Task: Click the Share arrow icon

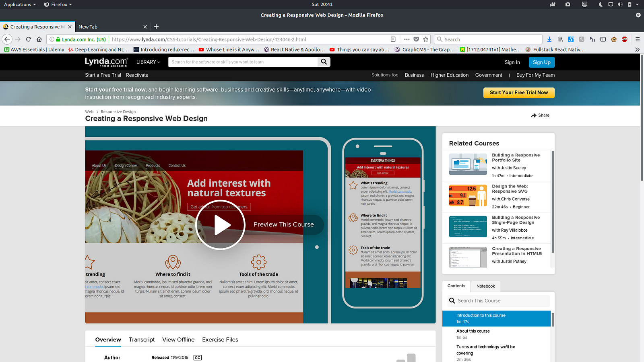Action: tap(534, 115)
